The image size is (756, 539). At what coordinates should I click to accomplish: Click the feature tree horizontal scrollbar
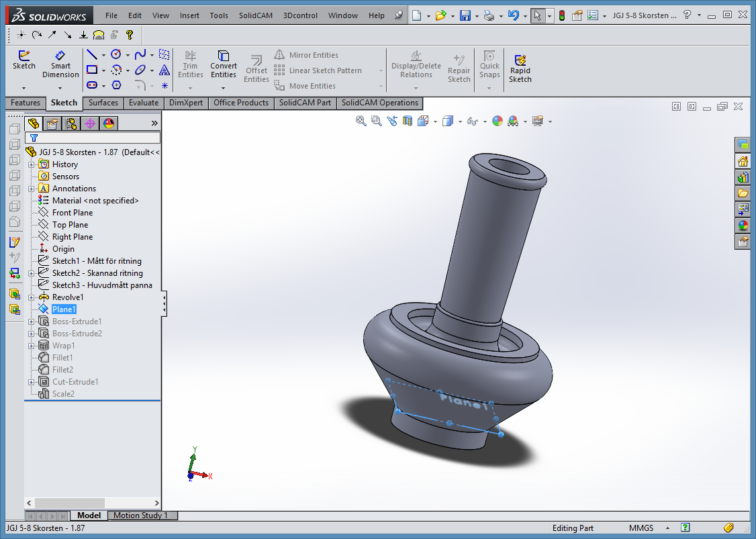point(93,503)
